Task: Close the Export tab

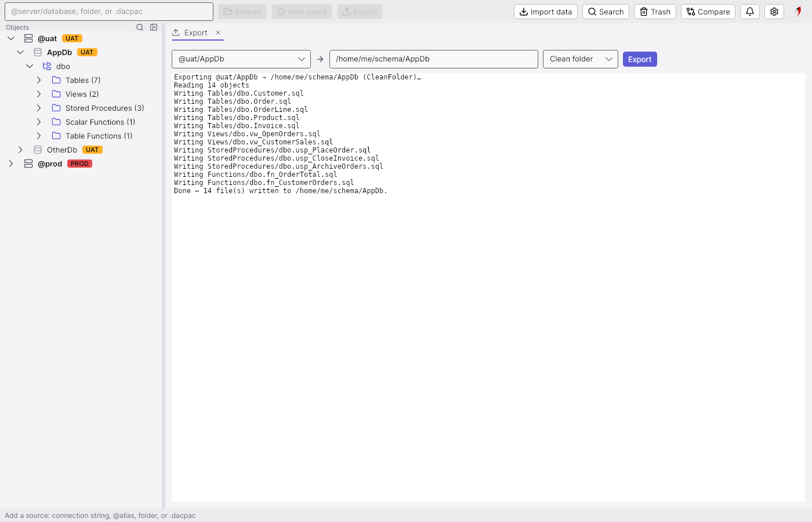Action: click(218, 32)
